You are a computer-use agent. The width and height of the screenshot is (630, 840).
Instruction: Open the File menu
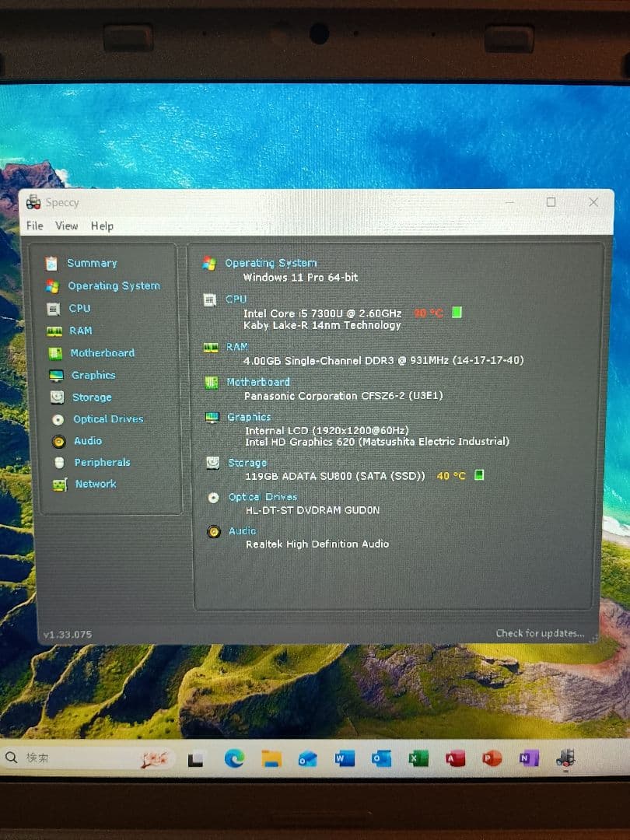tap(35, 226)
